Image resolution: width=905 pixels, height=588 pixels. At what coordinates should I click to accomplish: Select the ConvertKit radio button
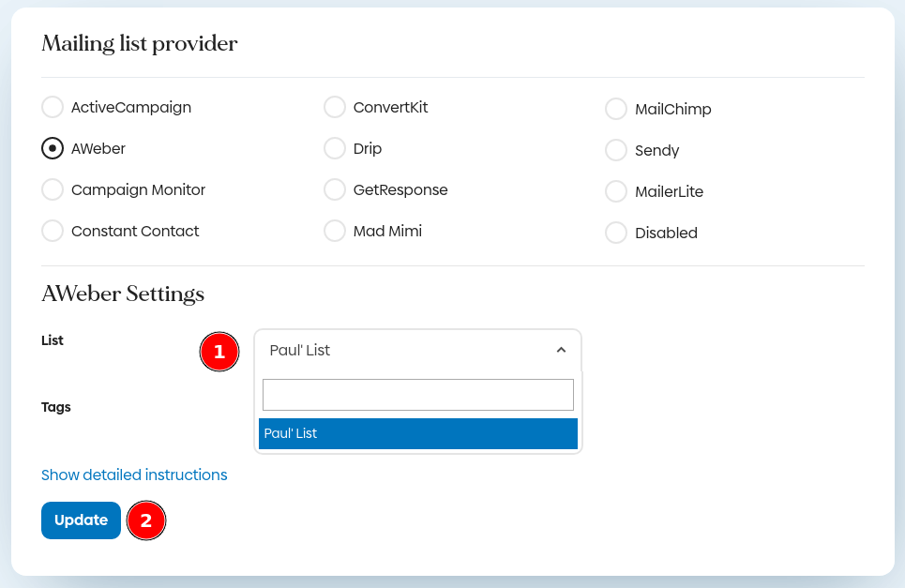pos(335,107)
